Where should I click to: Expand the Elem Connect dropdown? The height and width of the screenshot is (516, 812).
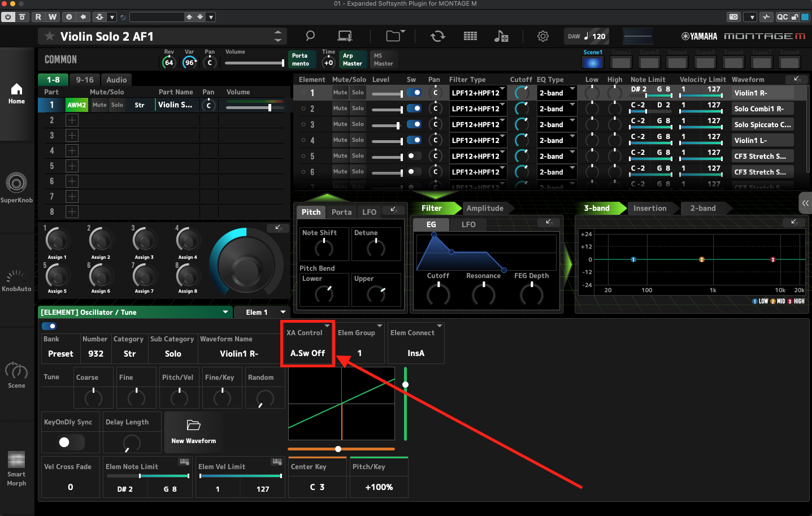tap(416, 344)
